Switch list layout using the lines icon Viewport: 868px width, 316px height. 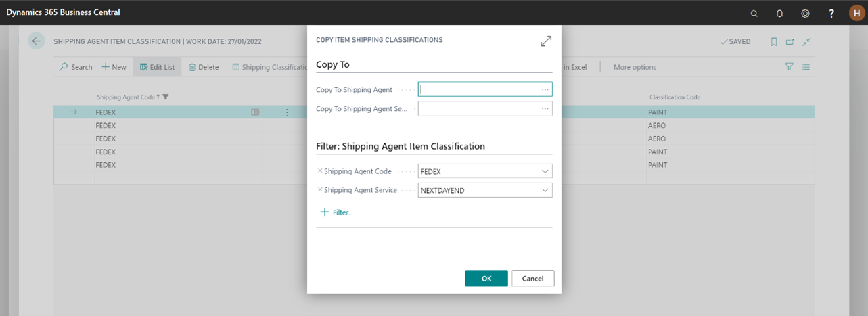pos(806,67)
